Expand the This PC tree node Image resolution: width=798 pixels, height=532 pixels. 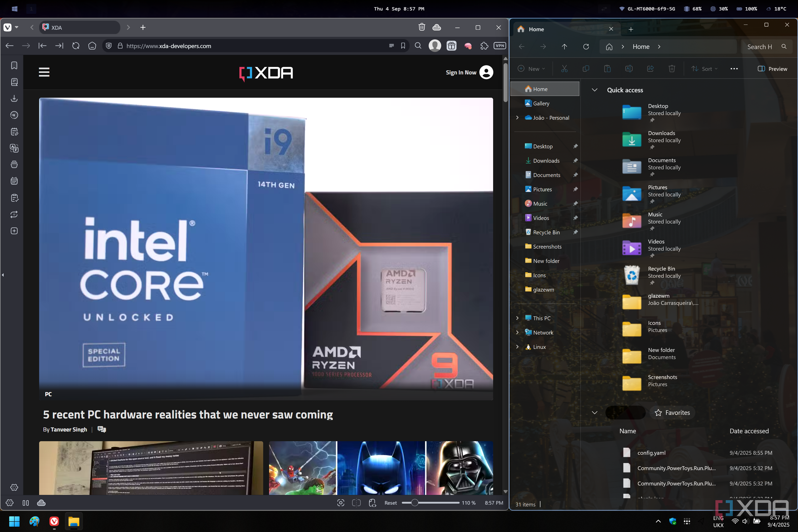[517, 318]
